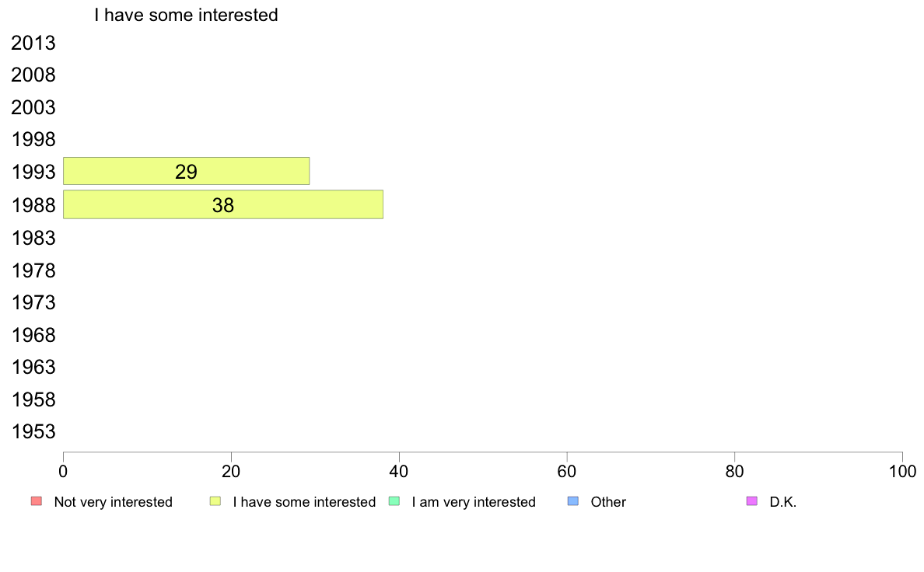
Task: Click the green I am very interested swatch
Action: 394,500
